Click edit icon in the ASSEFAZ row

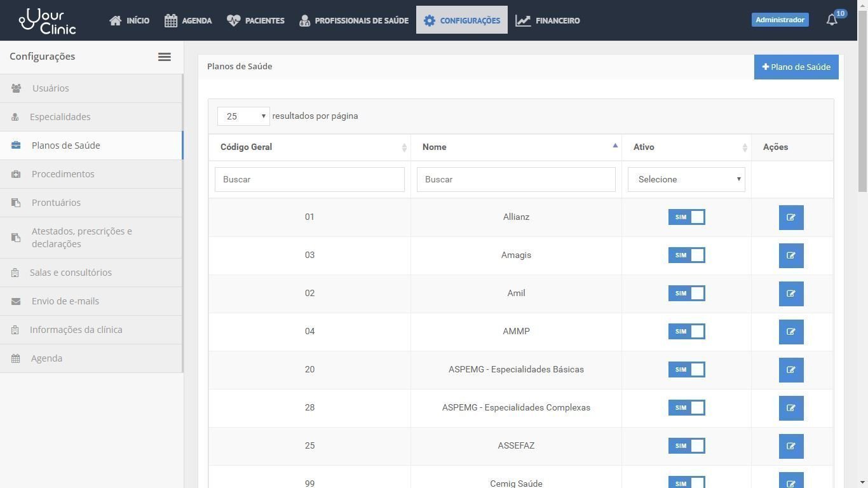(791, 446)
